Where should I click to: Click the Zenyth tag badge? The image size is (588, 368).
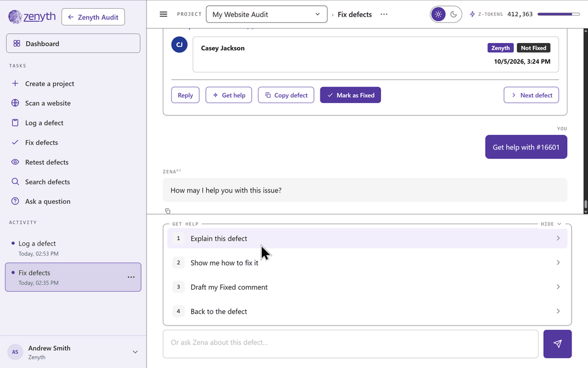pos(500,48)
